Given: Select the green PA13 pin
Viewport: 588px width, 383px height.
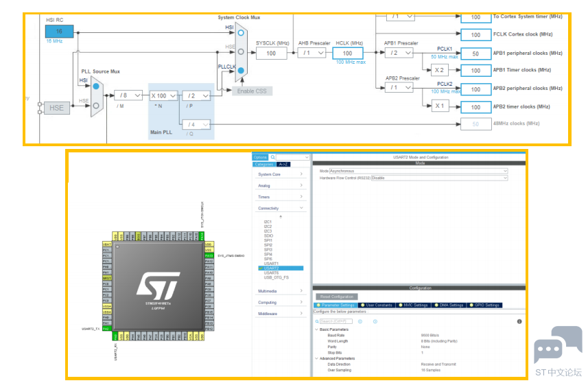Looking at the screenshot, I should coord(209,255).
